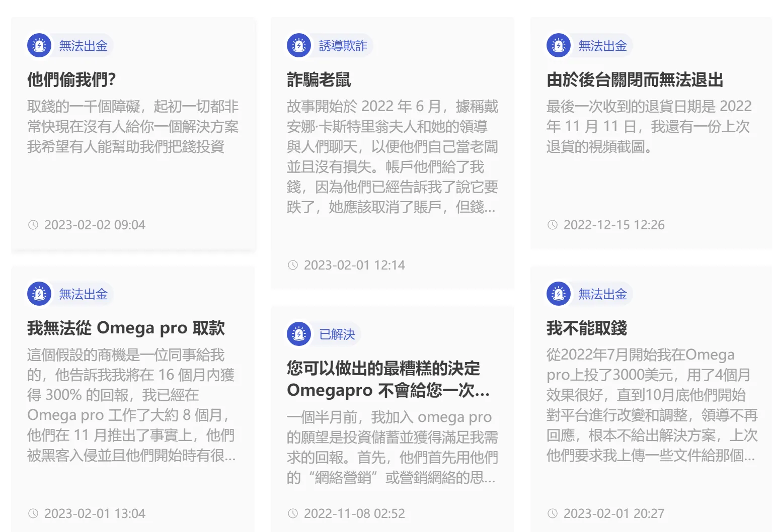Click description starting 故事開始於 2022 年 6 月
This screenshot has width=775, height=532.
[x=393, y=156]
